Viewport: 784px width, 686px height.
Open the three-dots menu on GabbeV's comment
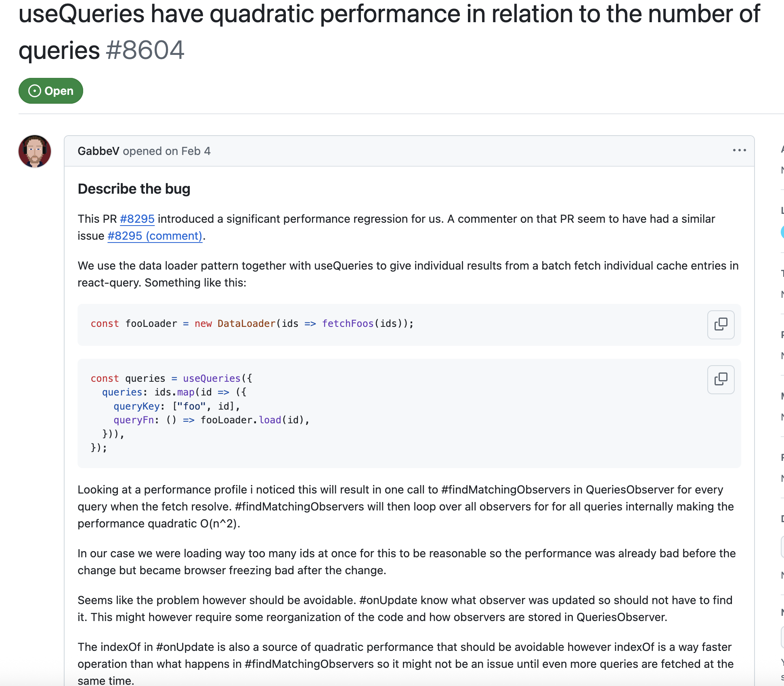coord(739,151)
